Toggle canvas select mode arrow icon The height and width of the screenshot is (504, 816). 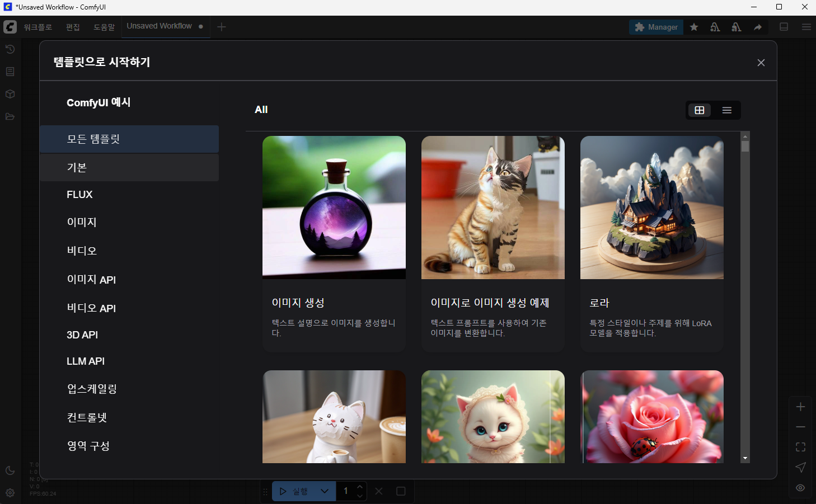tap(801, 467)
